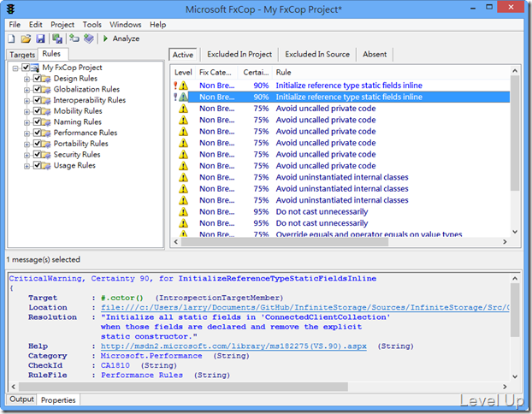Image resolution: width=532 pixels, height=414 pixels.
Task: Uncheck the Design Rules checkbox
Action: pos(37,79)
